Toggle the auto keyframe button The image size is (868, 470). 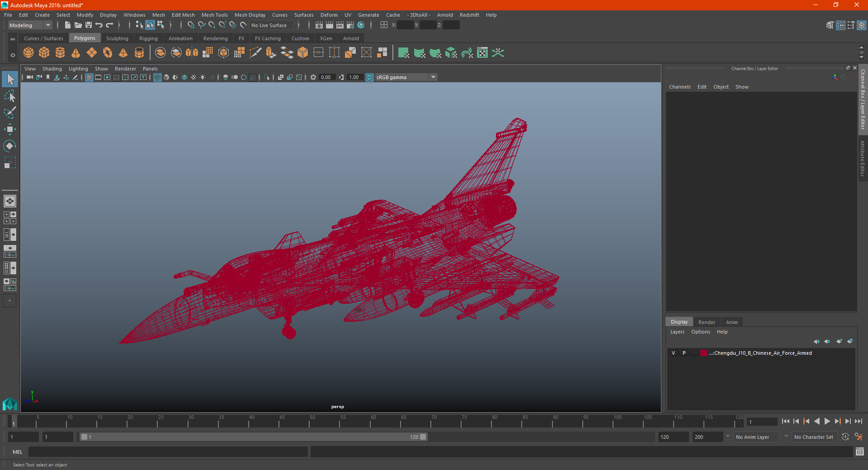[845, 437]
